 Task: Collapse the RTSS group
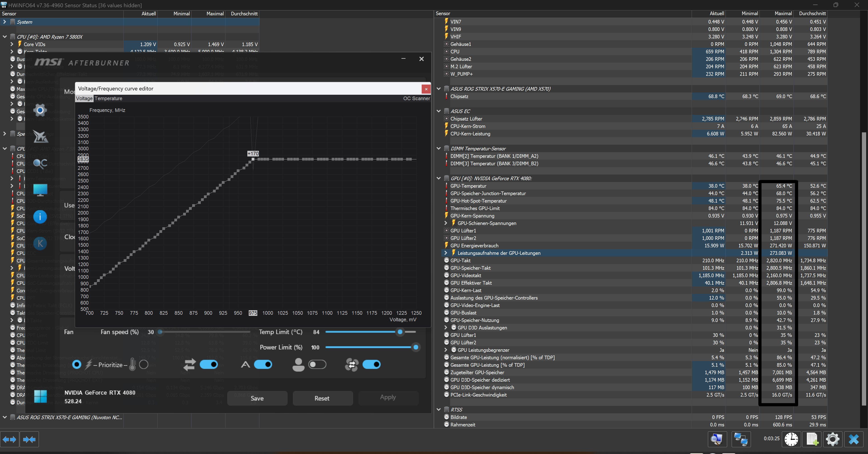click(439, 409)
